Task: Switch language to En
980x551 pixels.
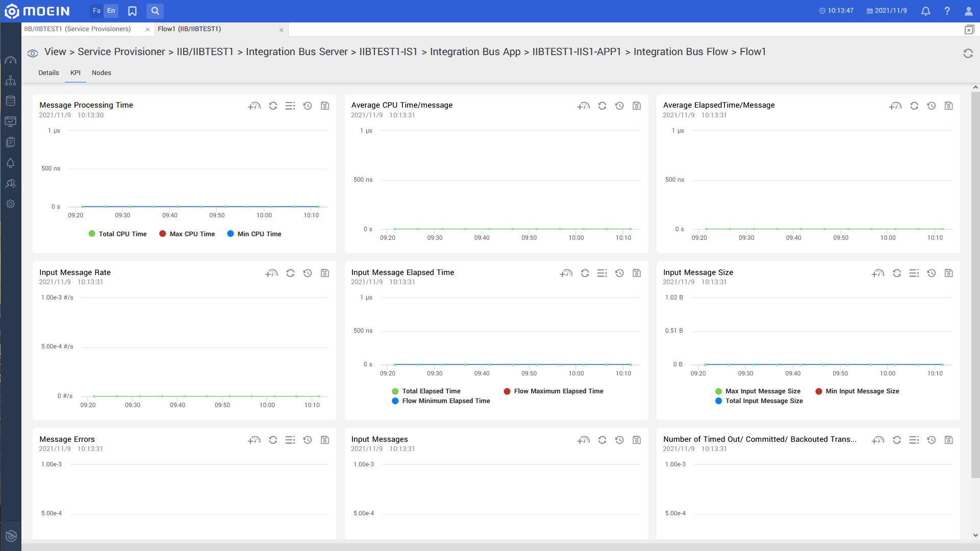Action: (111, 11)
